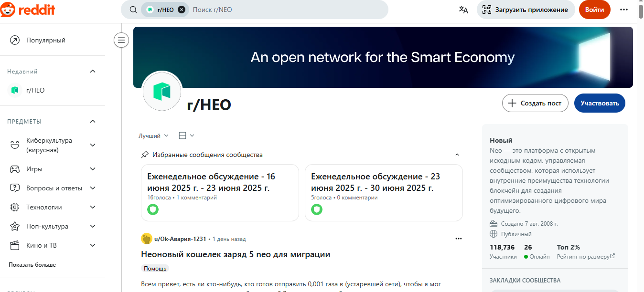Click the Технологии chip icon

point(15,207)
